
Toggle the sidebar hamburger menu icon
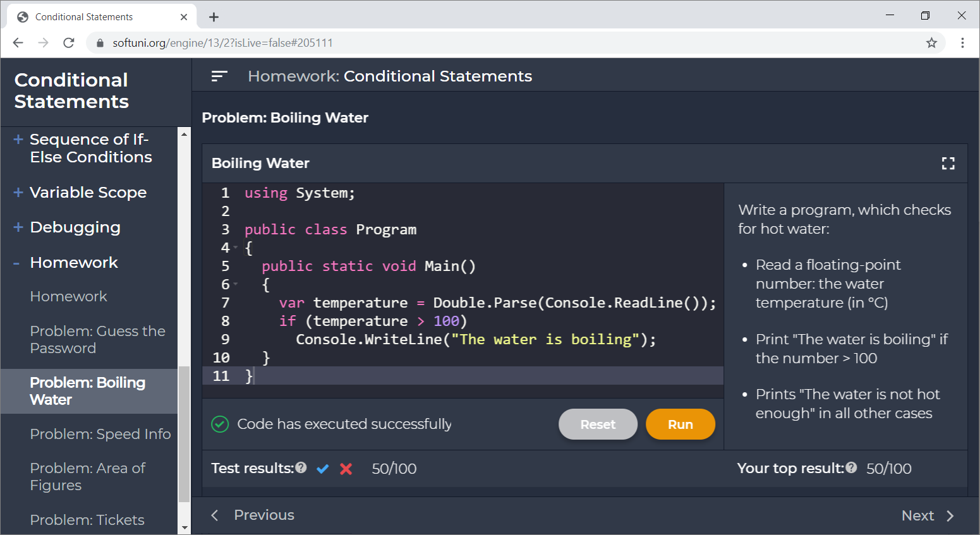coord(219,76)
